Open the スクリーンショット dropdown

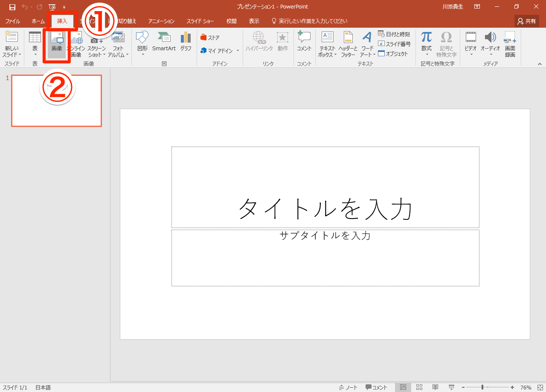point(97,44)
